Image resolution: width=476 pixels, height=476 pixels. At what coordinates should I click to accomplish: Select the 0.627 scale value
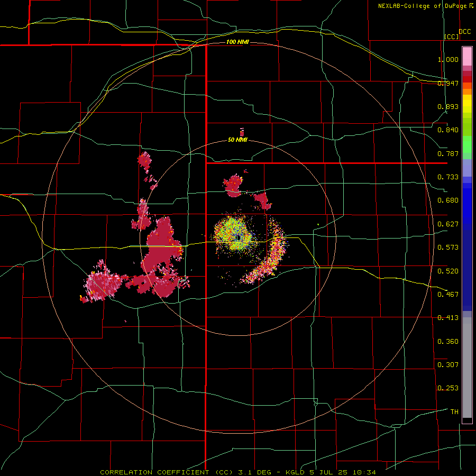(448, 224)
